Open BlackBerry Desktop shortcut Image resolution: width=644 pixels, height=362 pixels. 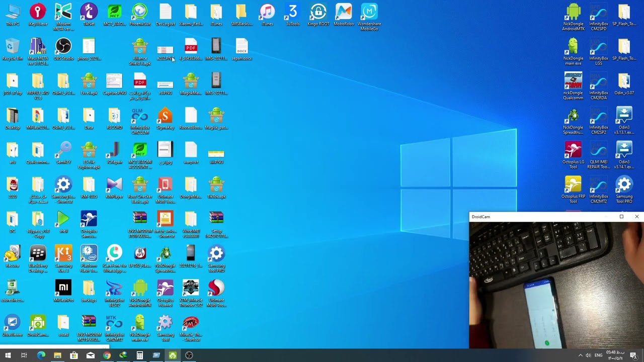(x=38, y=260)
